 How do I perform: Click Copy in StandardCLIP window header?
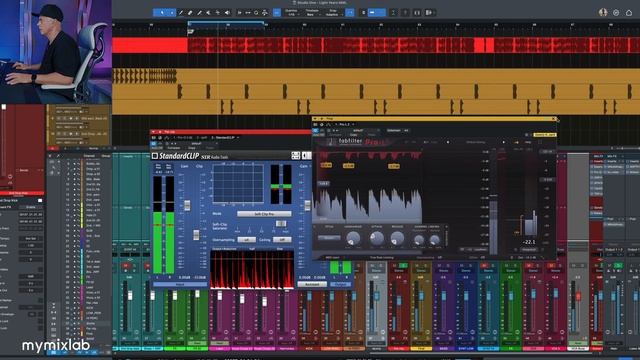pos(191,148)
